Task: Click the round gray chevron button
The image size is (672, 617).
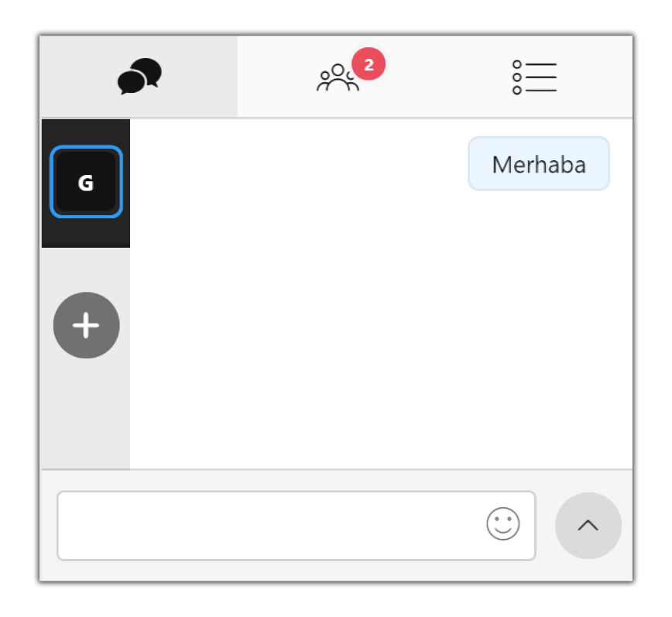Action: point(588,526)
